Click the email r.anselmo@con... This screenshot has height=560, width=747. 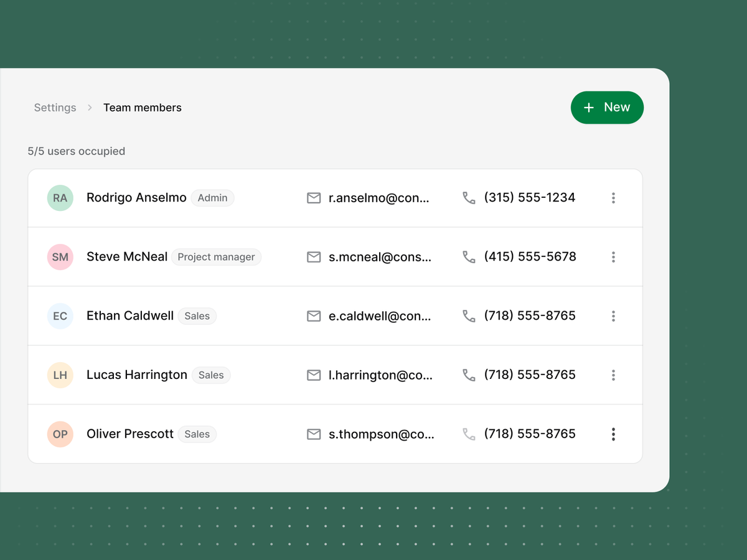pyautogui.click(x=379, y=198)
